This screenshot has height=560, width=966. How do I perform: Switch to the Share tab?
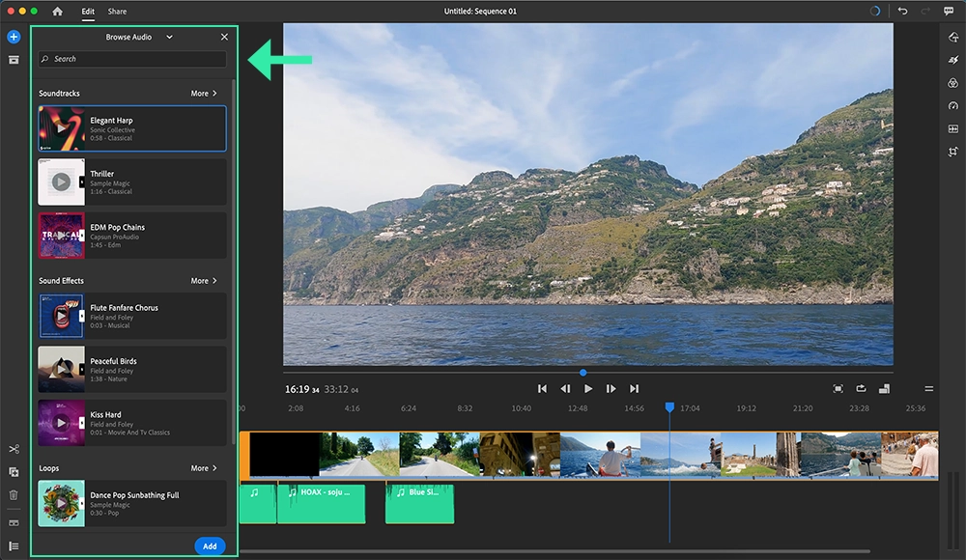[x=116, y=12]
